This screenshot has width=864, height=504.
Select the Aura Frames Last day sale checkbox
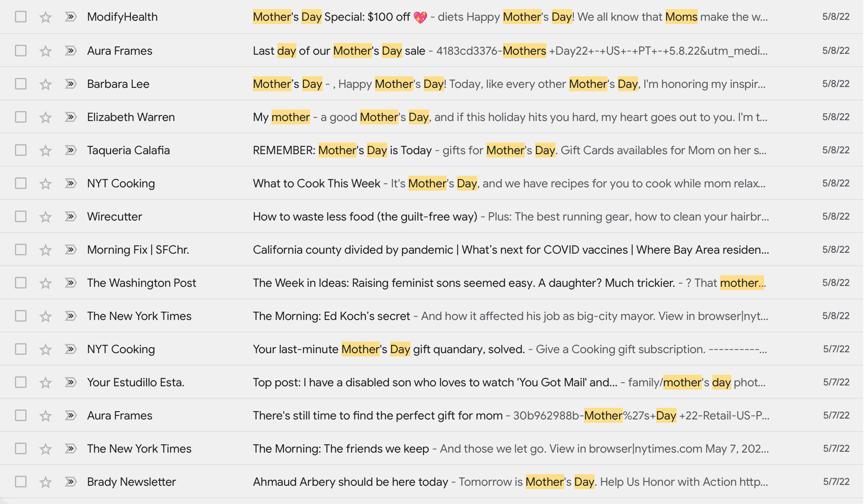(x=21, y=51)
